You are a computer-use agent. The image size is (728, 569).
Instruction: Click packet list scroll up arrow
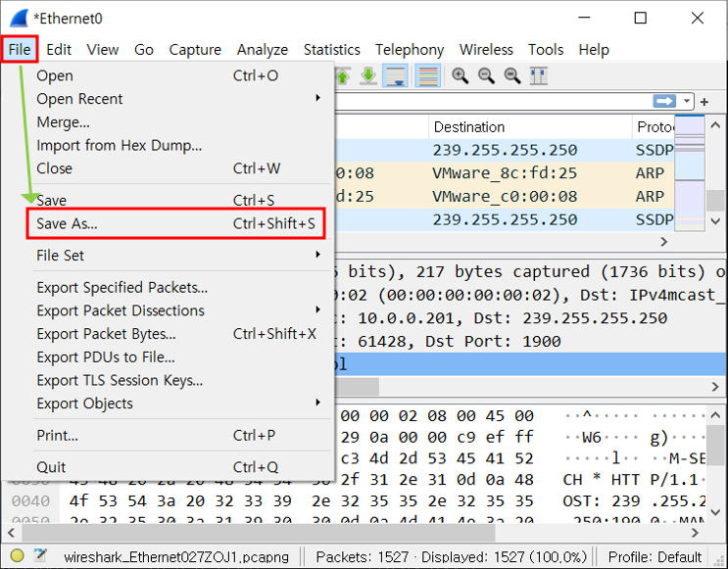click(715, 124)
